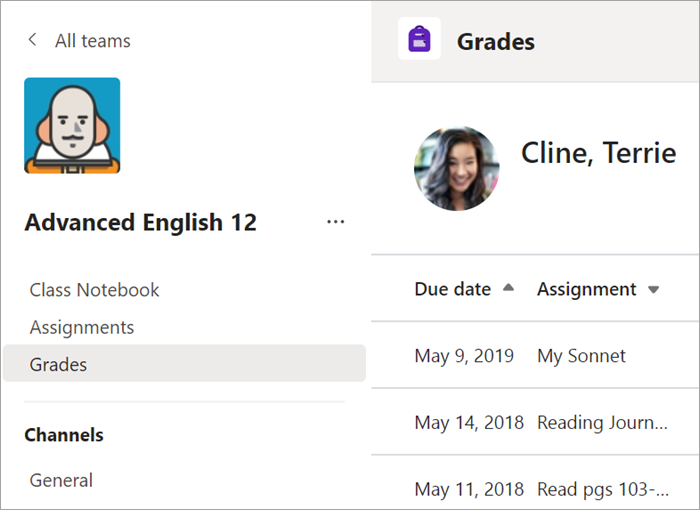Click the back arrow beside All teams
This screenshot has width=700, height=510.
pyautogui.click(x=33, y=40)
